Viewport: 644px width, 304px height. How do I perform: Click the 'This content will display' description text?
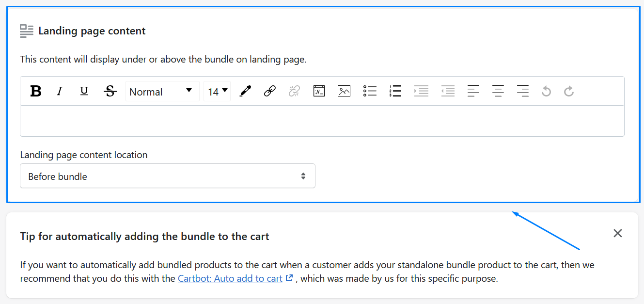[x=163, y=60]
